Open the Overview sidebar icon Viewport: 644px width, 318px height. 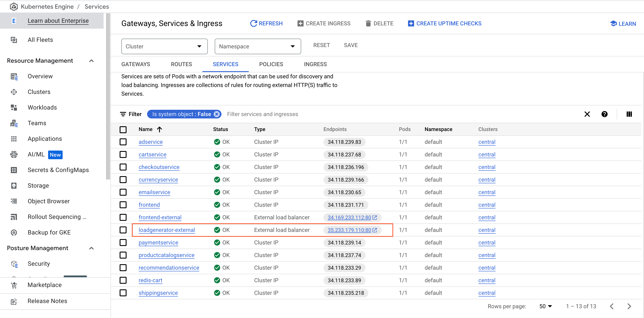pyautogui.click(x=14, y=76)
